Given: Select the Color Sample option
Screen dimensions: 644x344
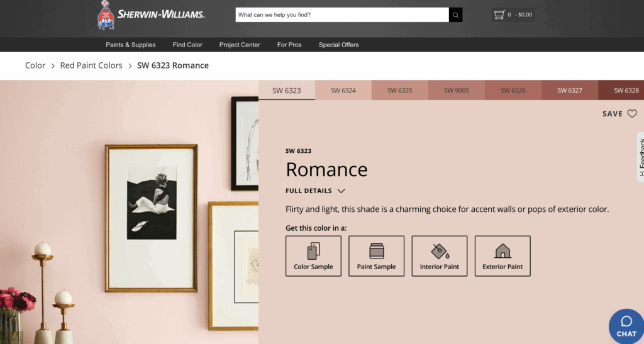Looking at the screenshot, I should 313,256.
